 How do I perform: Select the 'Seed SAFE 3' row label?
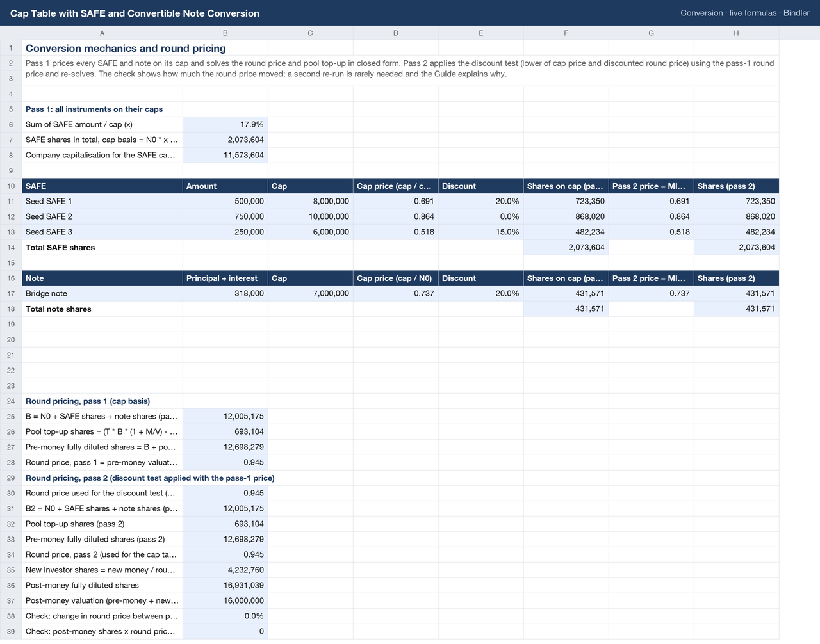(x=102, y=232)
